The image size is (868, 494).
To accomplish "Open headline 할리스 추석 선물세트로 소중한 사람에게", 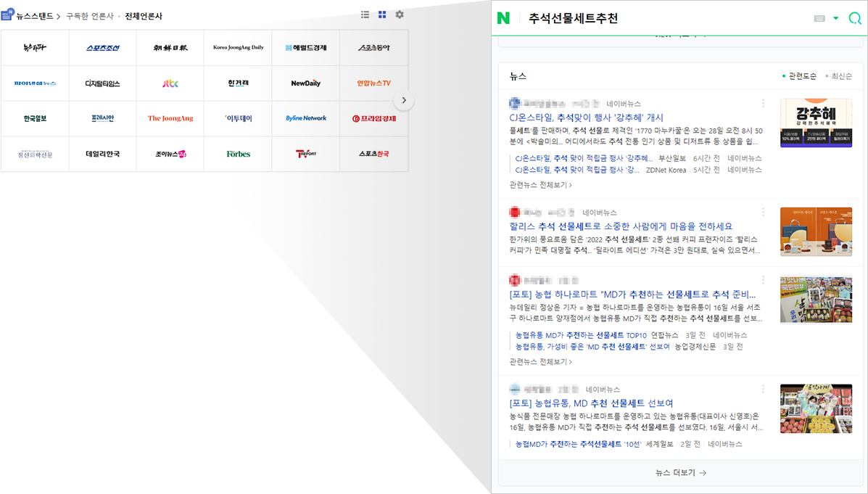I will [x=621, y=226].
